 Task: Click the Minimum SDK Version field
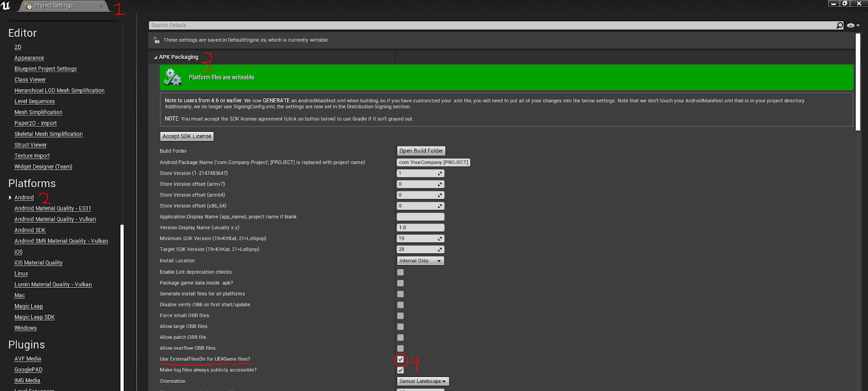pyautogui.click(x=420, y=239)
